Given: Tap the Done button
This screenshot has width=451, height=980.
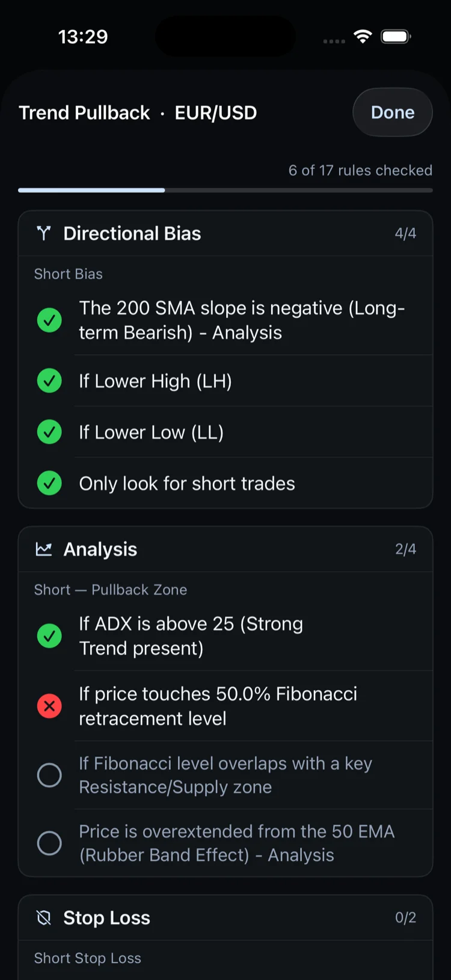Looking at the screenshot, I should click(x=393, y=112).
